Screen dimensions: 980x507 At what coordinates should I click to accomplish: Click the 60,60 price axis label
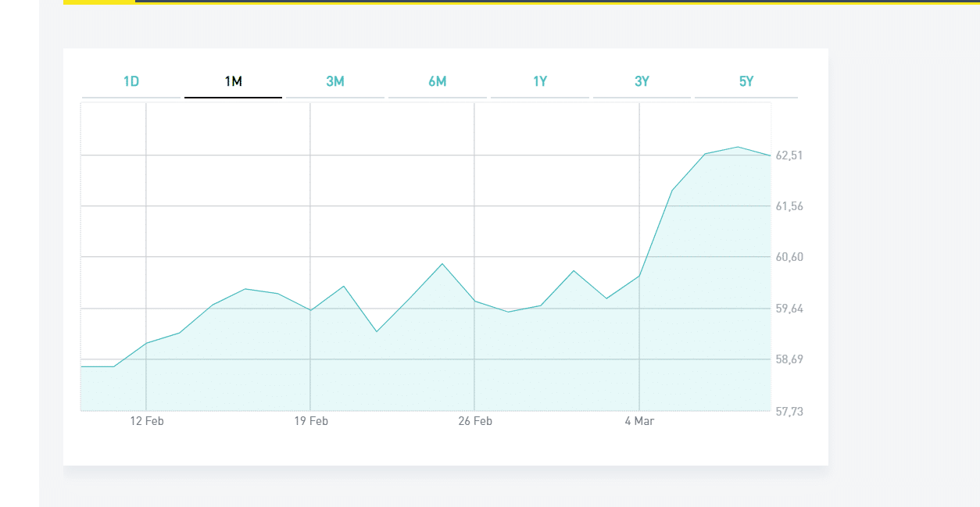[789, 257]
